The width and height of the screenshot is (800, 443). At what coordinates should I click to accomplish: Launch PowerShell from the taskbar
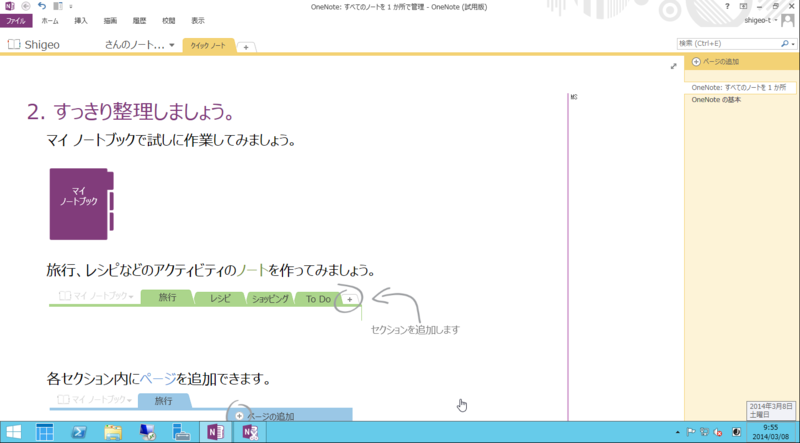click(x=79, y=432)
